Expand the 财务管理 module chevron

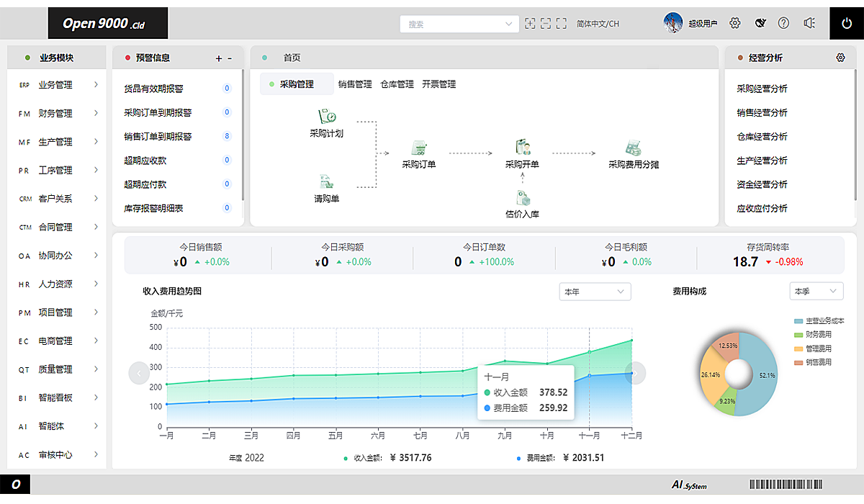coord(96,113)
